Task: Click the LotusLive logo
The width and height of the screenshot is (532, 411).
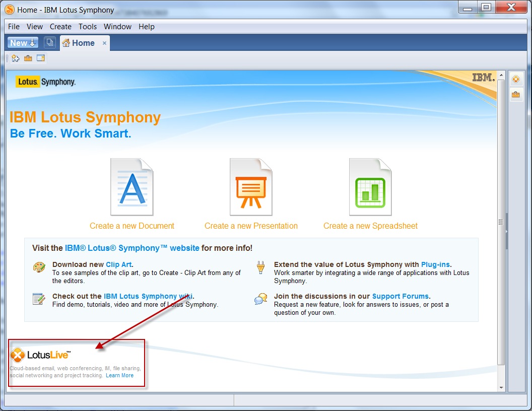Action: (40, 355)
